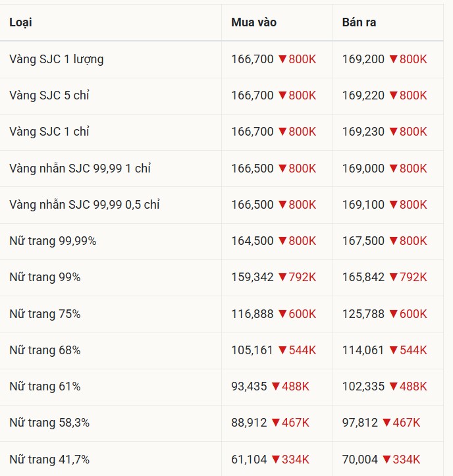The width and height of the screenshot is (453, 476).
Task: Click the red down arrow beside 102,335 sell price
Action: (394, 386)
